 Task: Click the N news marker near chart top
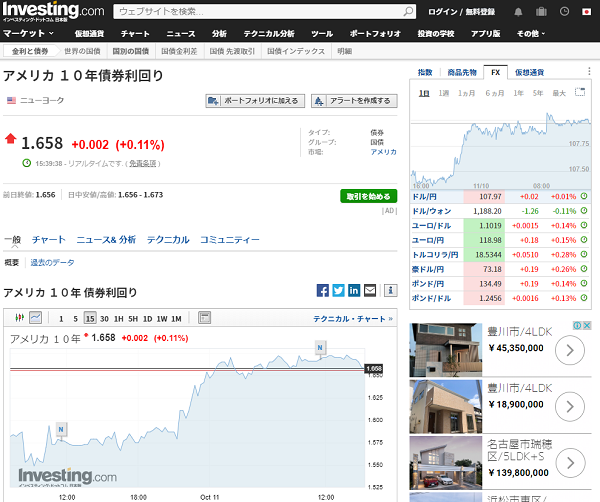320,348
